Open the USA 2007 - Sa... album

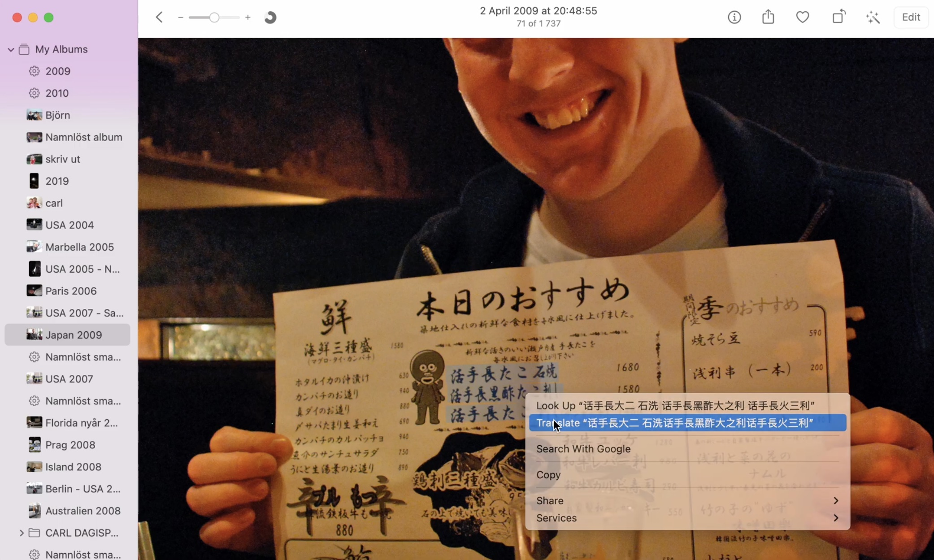click(67, 313)
